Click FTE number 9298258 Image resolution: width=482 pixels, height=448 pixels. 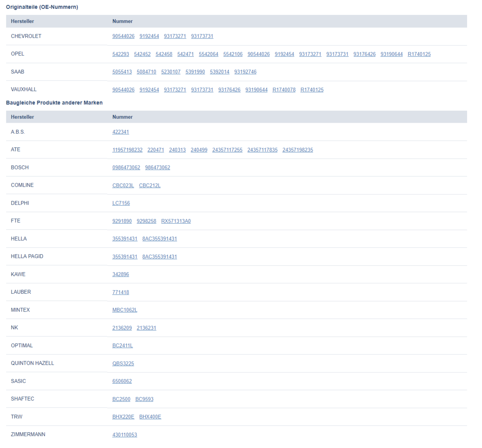[146, 221]
